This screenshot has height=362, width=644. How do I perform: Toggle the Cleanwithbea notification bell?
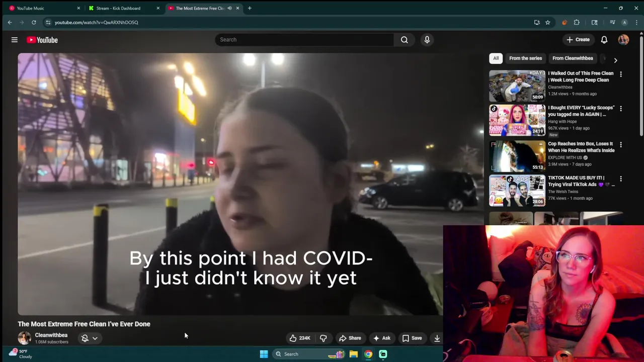click(85, 338)
